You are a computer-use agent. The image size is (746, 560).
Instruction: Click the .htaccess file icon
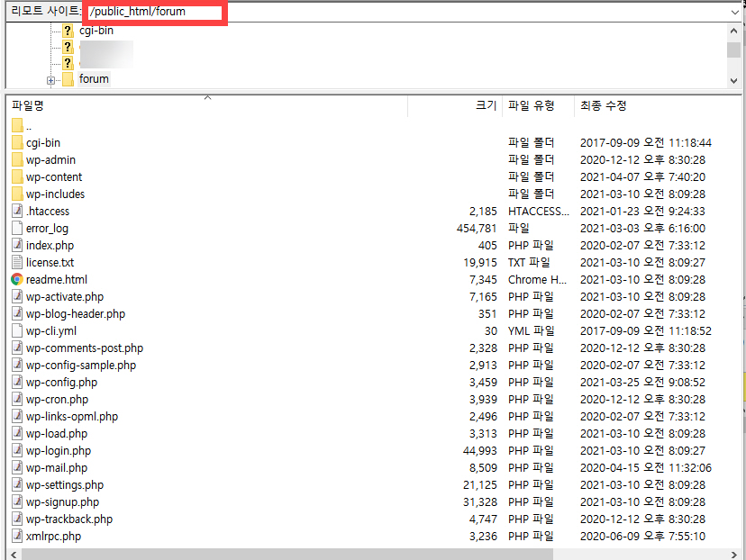coord(17,211)
